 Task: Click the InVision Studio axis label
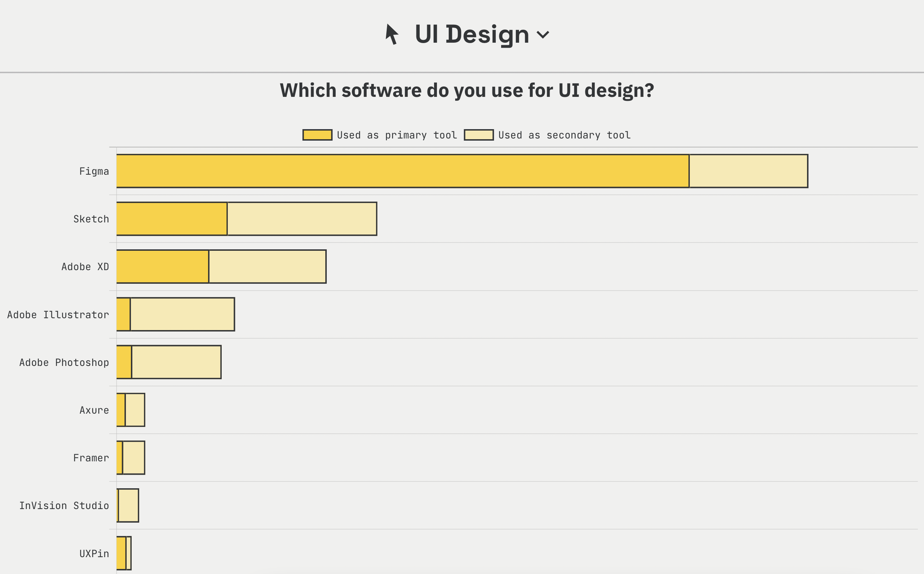pos(64,505)
